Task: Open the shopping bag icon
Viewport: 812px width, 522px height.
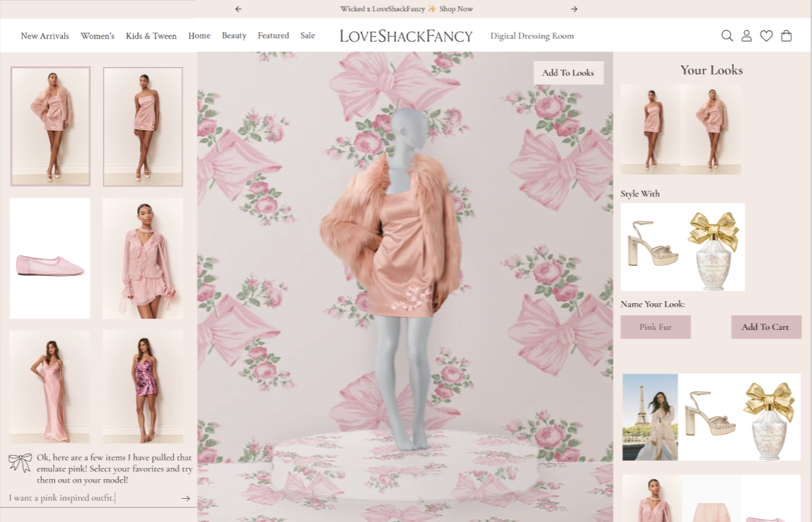Action: click(786, 36)
